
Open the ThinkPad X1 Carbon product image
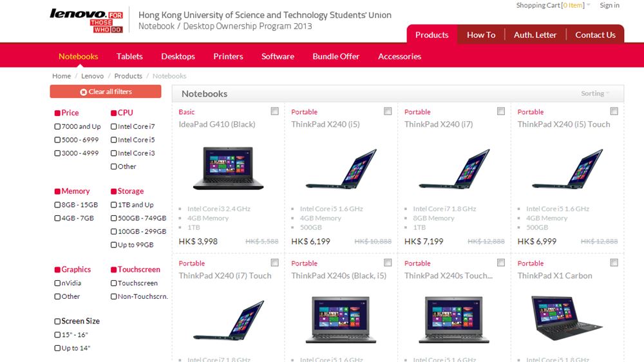click(x=566, y=318)
